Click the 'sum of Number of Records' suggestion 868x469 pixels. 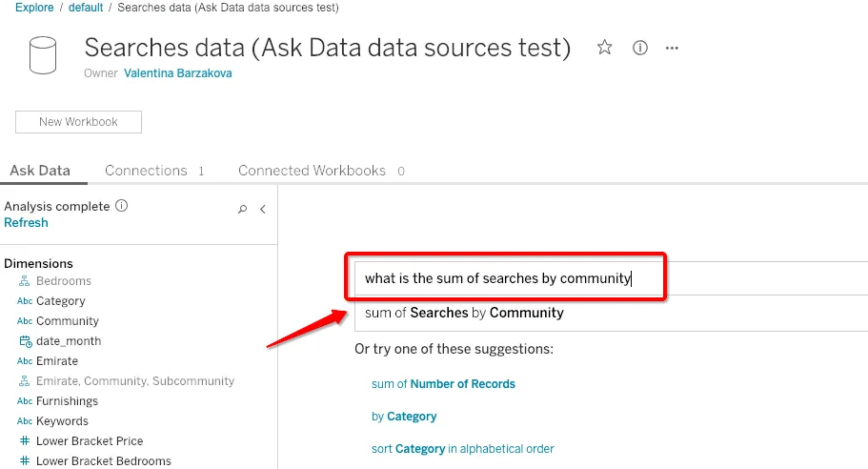click(x=443, y=384)
